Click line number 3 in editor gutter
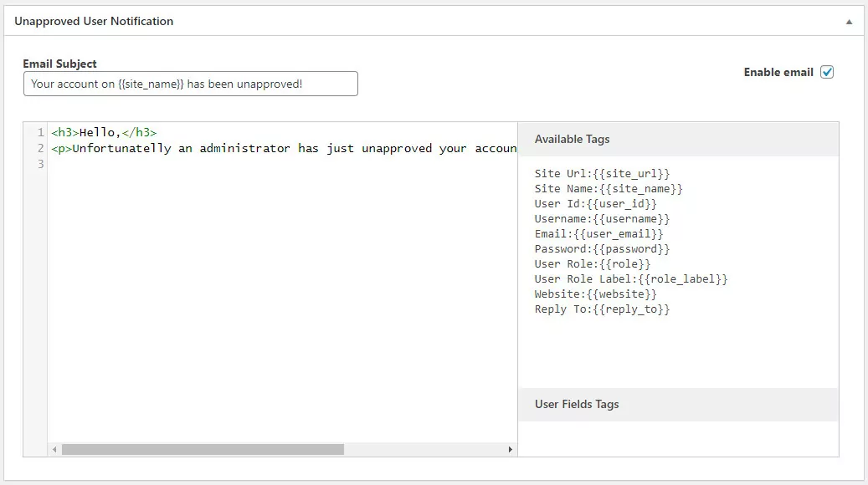Image resolution: width=868 pixels, height=485 pixels. coord(40,164)
